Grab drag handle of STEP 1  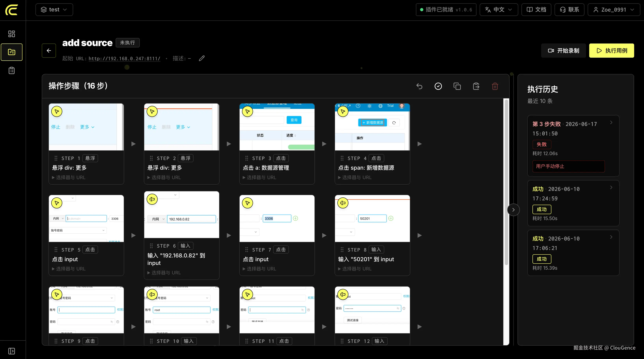point(56,158)
